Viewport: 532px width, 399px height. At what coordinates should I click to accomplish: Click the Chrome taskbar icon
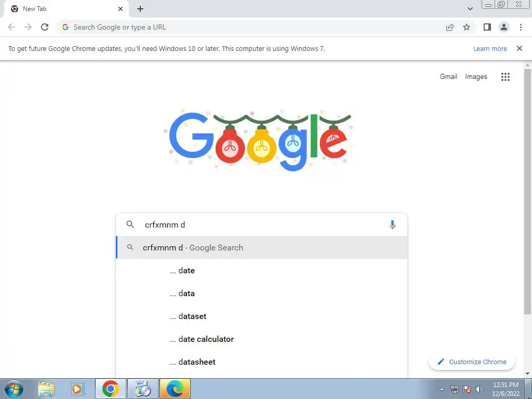[x=111, y=389]
